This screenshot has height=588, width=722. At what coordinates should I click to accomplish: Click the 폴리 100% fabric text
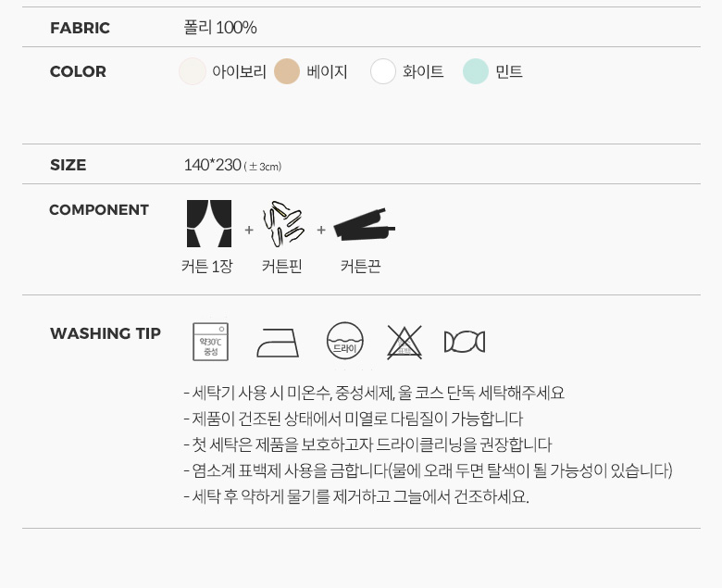click(x=220, y=28)
